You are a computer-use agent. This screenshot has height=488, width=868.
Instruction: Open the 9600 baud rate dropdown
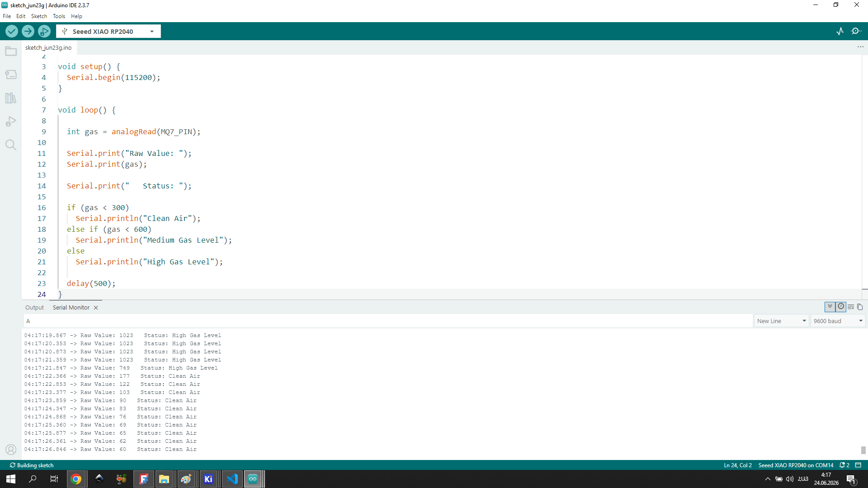click(838, 321)
